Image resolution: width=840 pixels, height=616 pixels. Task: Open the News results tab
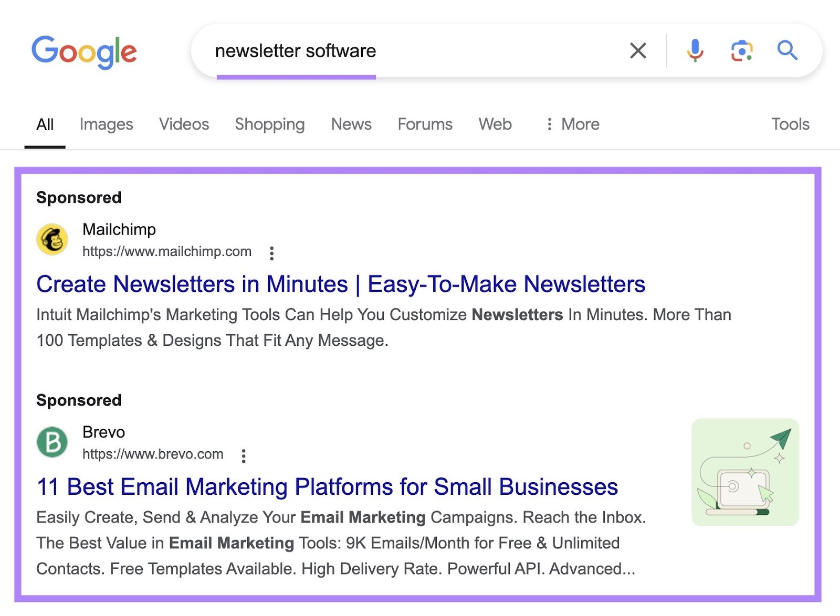(351, 124)
